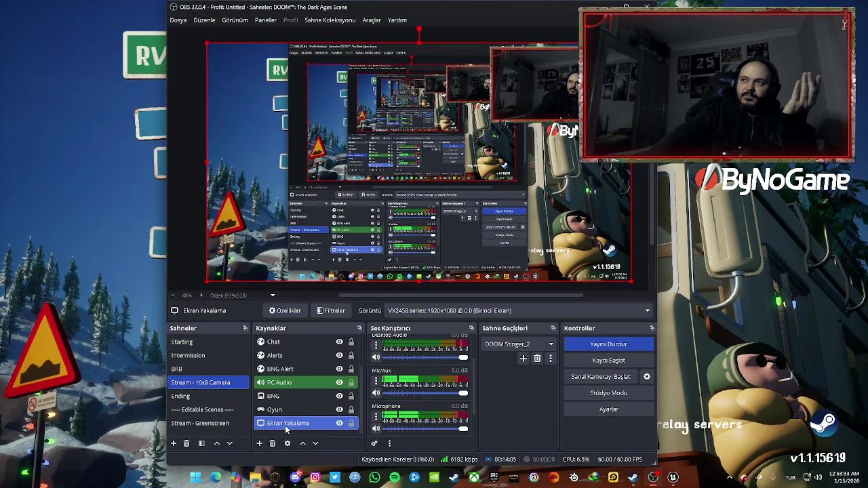Open WhatsApp from the taskbar
Screen dimensions: 868x488
(375, 478)
